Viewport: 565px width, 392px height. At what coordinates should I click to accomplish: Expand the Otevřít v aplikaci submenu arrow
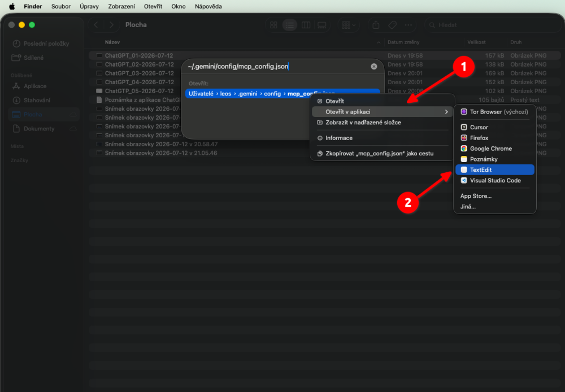446,112
